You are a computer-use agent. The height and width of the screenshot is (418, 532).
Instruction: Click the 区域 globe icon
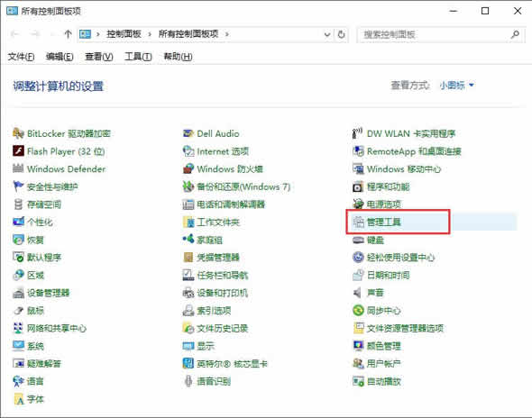pyautogui.click(x=18, y=275)
